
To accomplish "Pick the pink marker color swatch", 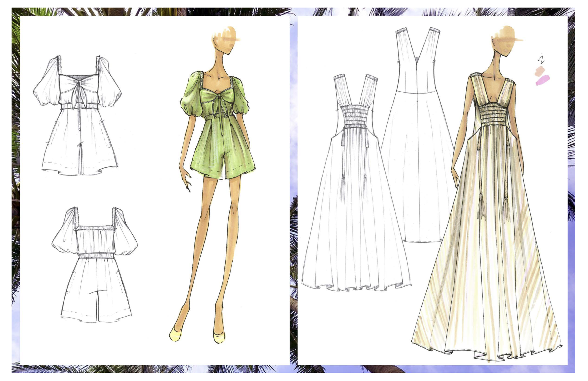I will pos(543,80).
